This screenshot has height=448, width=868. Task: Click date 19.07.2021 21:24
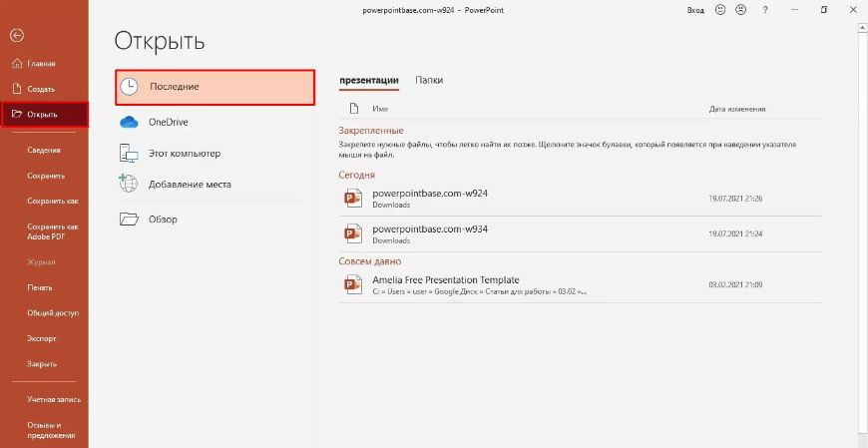tap(735, 234)
